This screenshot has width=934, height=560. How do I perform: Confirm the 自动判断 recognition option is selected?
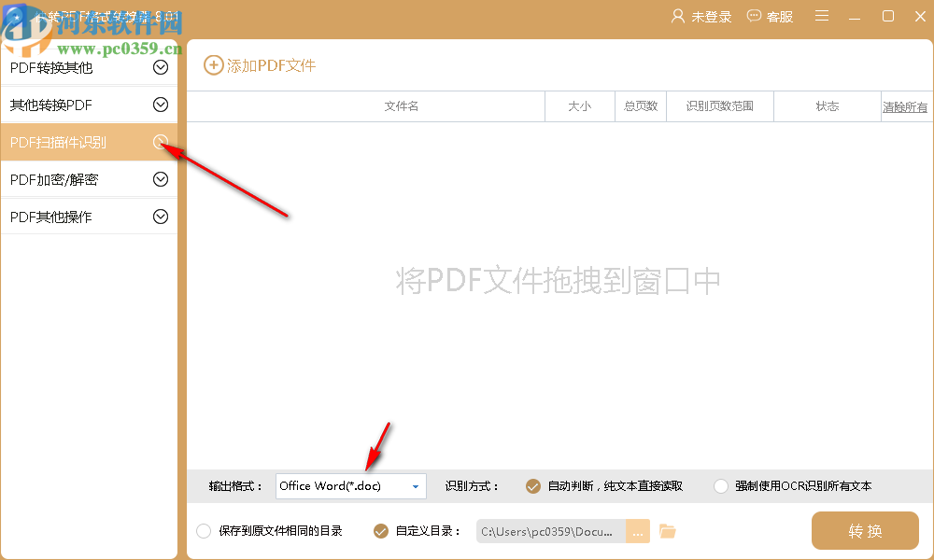[533, 485]
